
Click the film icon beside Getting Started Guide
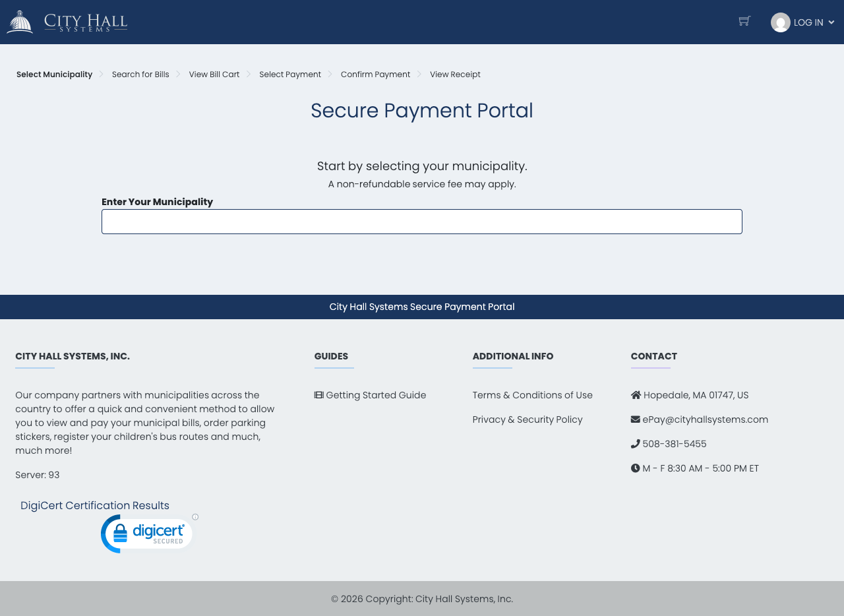click(x=318, y=395)
